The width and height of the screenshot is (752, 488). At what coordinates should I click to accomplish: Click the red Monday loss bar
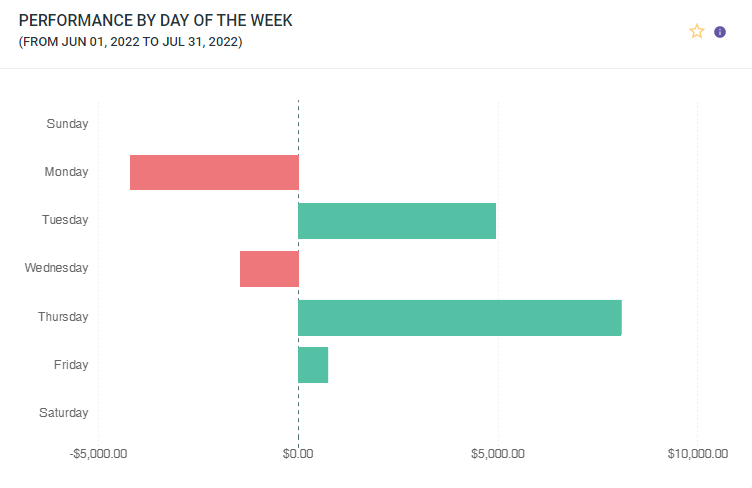tap(214, 172)
